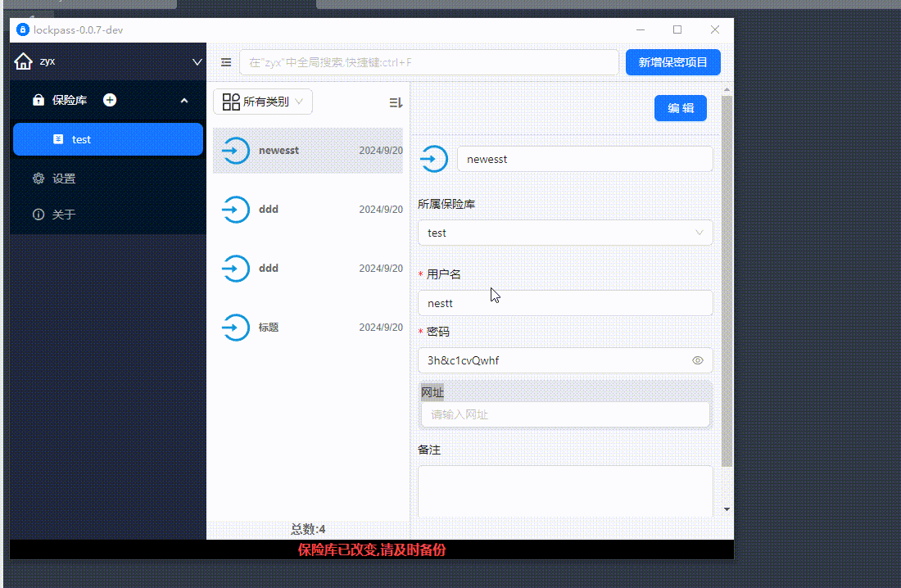The width and height of the screenshot is (901, 588).
Task: Show password with the eye icon
Action: (x=698, y=360)
